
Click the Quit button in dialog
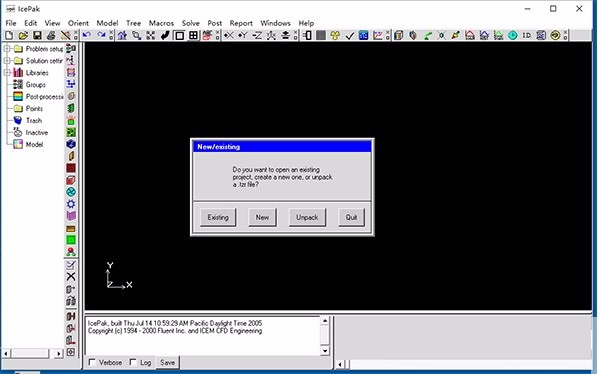click(x=351, y=217)
